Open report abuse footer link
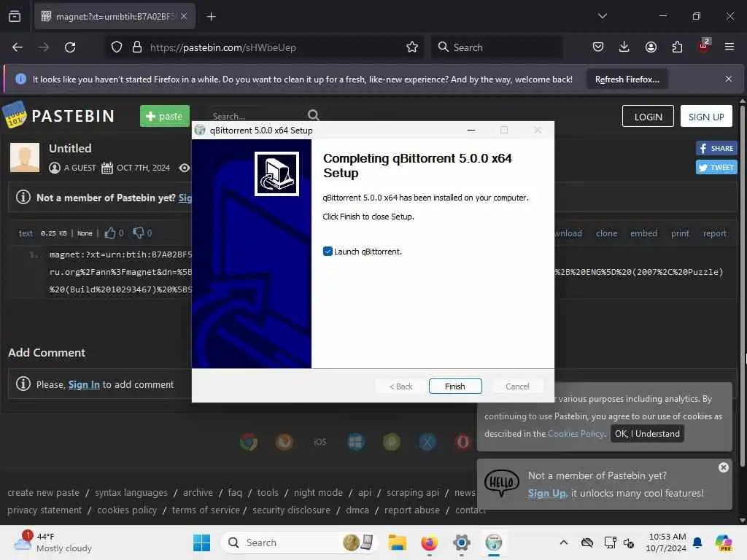747x560 pixels. coord(412,510)
